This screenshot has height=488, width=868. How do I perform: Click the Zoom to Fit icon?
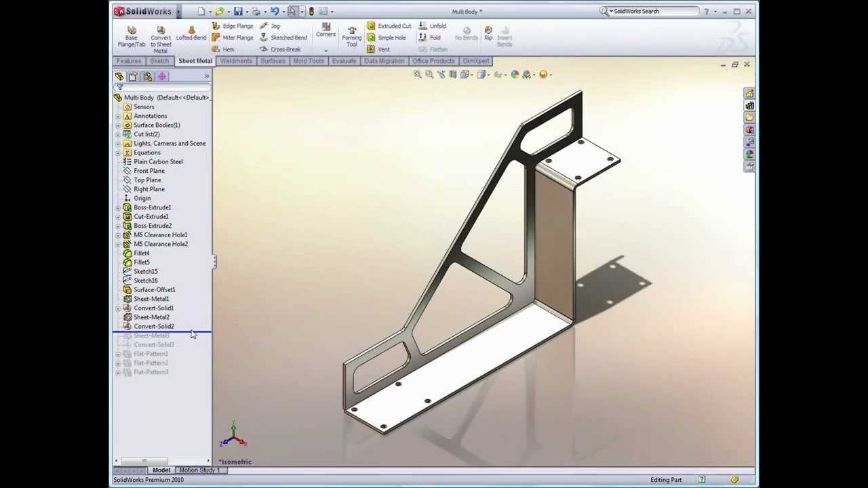pos(418,75)
